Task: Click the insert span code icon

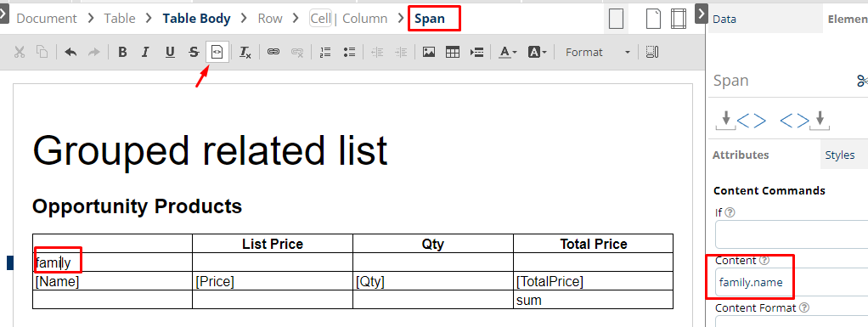Action: [x=217, y=52]
